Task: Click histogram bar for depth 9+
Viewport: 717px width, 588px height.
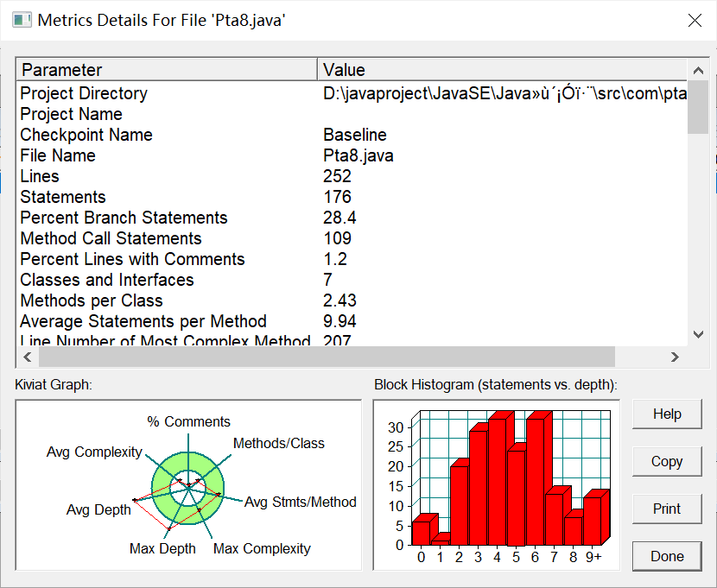Action: click(593, 522)
